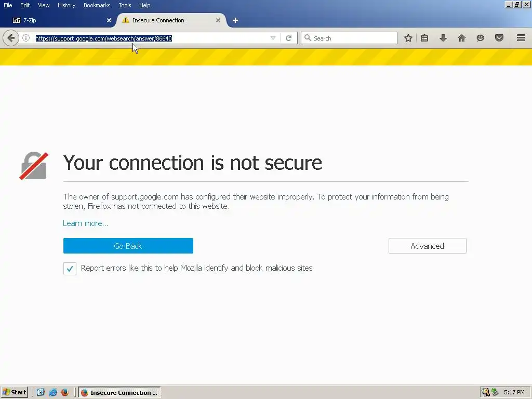
Task: Bookmark this page with the star icon
Action: click(x=408, y=38)
